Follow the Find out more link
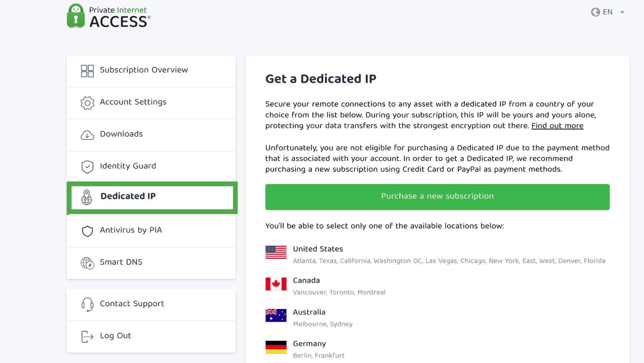This screenshot has width=644, height=363. pos(557,126)
